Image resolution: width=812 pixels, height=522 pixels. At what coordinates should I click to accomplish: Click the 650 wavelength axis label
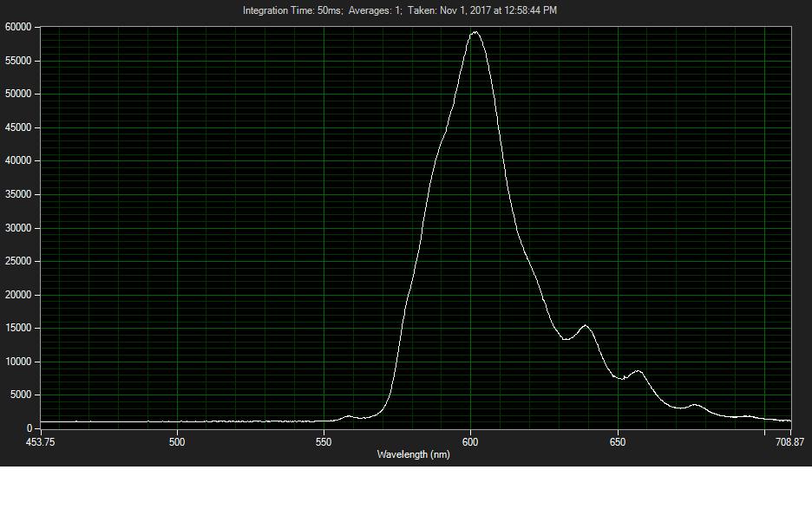(618, 442)
